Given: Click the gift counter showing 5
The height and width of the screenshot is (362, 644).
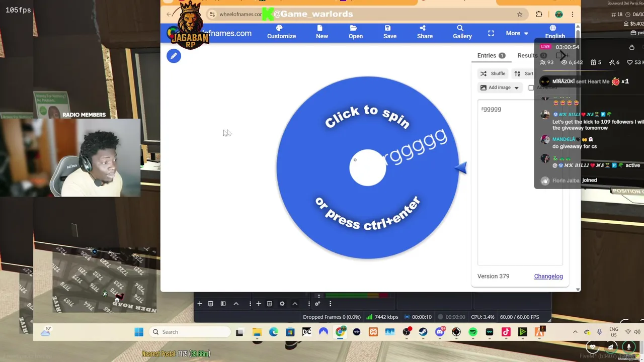Looking at the screenshot, I should (x=596, y=62).
